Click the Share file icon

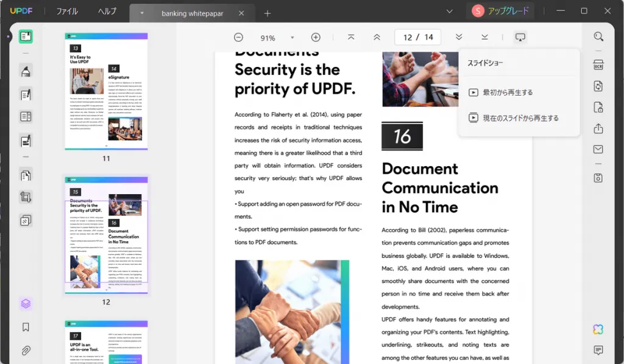coord(598,128)
